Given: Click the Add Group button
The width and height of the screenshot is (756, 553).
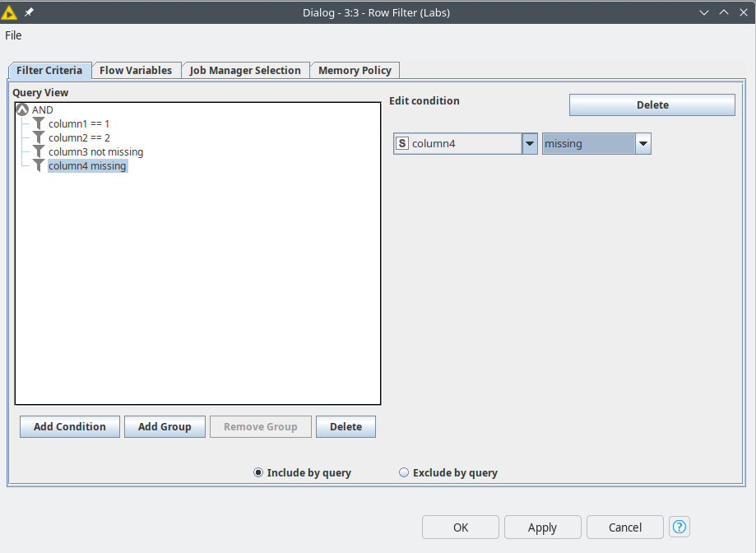Looking at the screenshot, I should click(165, 427).
